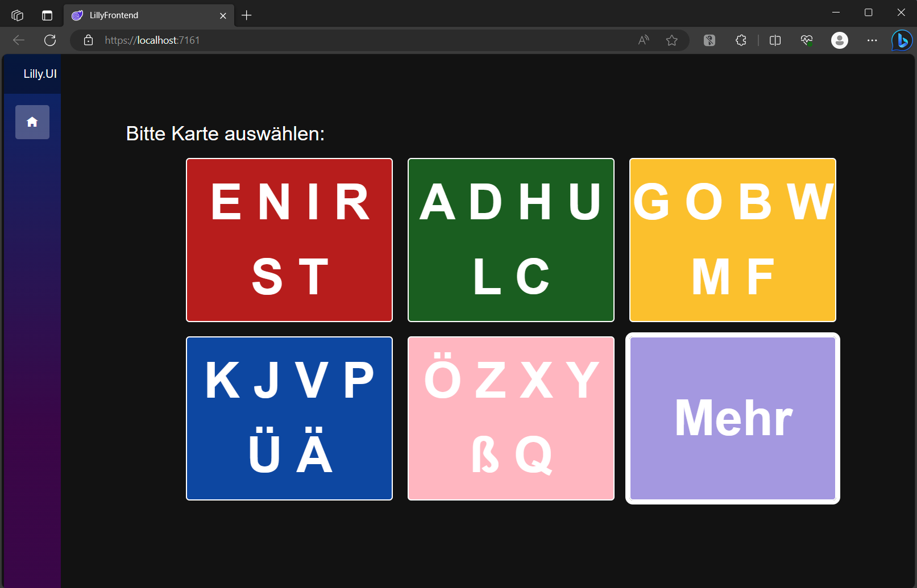Open Browser essentials heart icon
Viewport: 917px width, 588px height.
click(x=806, y=40)
